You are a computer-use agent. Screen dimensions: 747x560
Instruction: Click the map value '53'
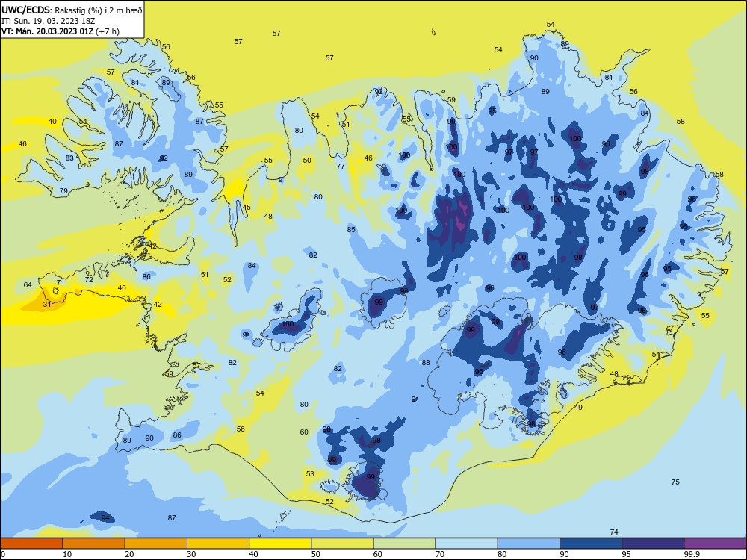coord(310,474)
